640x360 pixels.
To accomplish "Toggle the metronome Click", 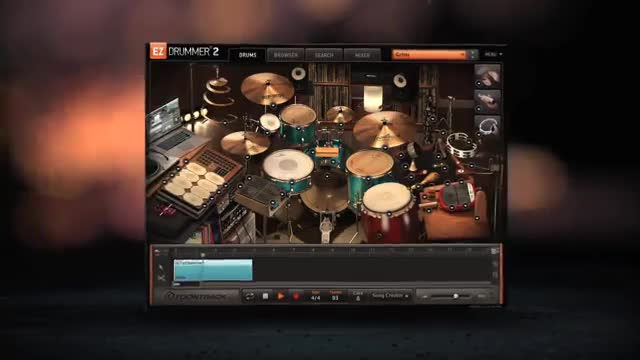I will (358, 296).
